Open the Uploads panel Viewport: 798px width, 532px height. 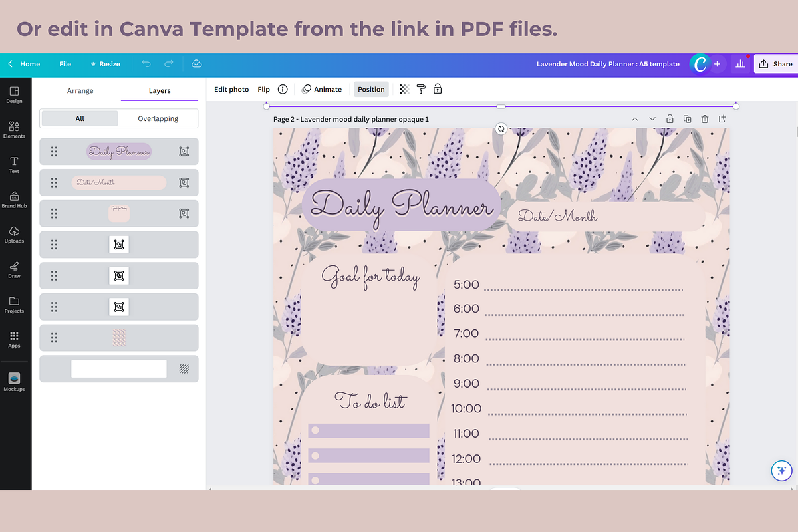14,234
